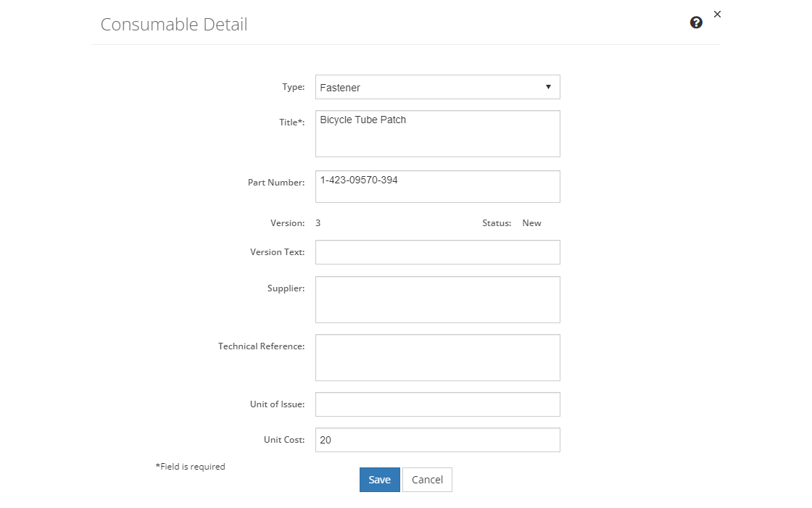Click the Part Number label
The height and width of the screenshot is (508, 812).
(x=276, y=183)
